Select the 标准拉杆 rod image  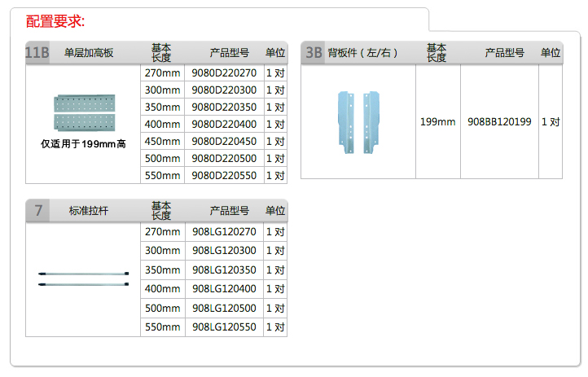(83, 278)
